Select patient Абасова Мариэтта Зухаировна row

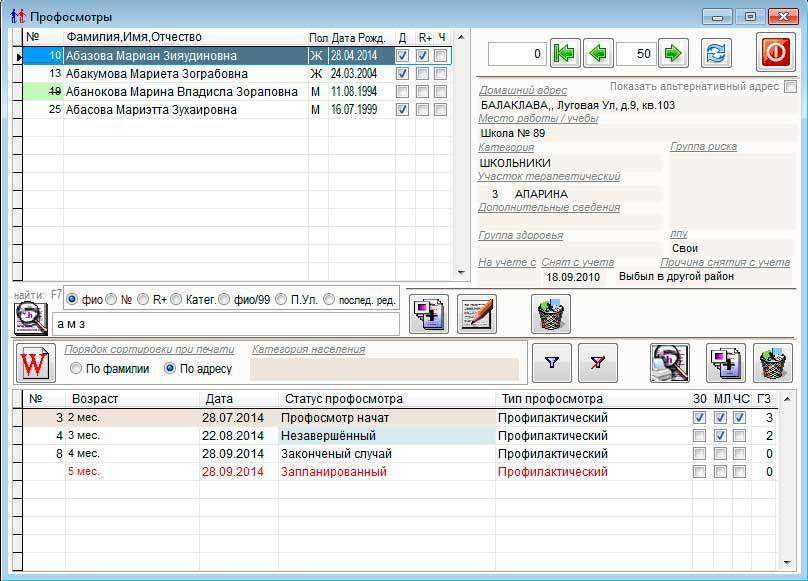(150, 110)
